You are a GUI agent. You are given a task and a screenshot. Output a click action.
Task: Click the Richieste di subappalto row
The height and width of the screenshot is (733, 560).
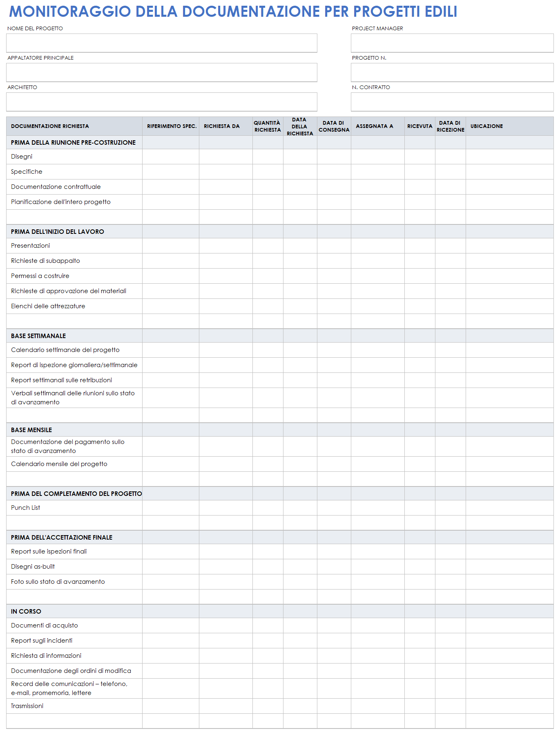[280, 261]
